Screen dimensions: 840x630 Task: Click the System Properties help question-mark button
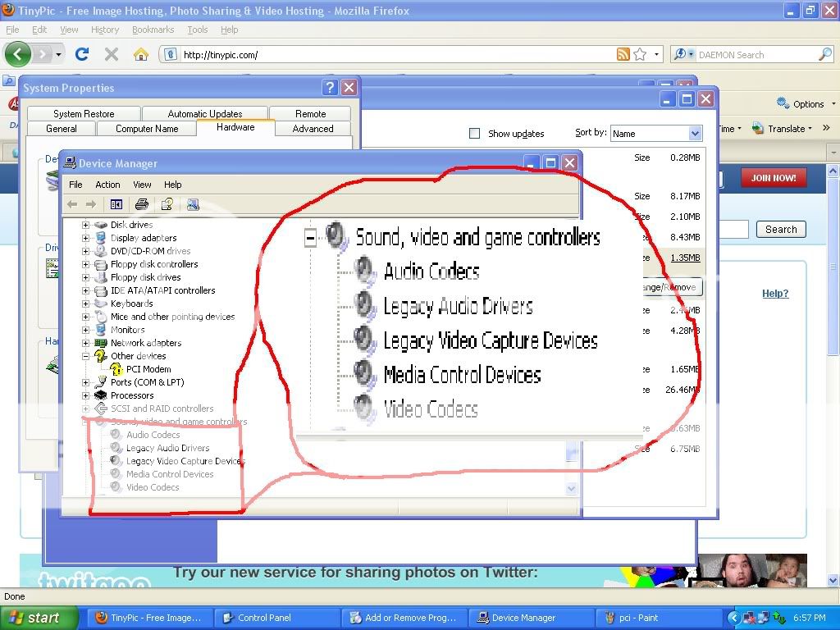point(330,87)
